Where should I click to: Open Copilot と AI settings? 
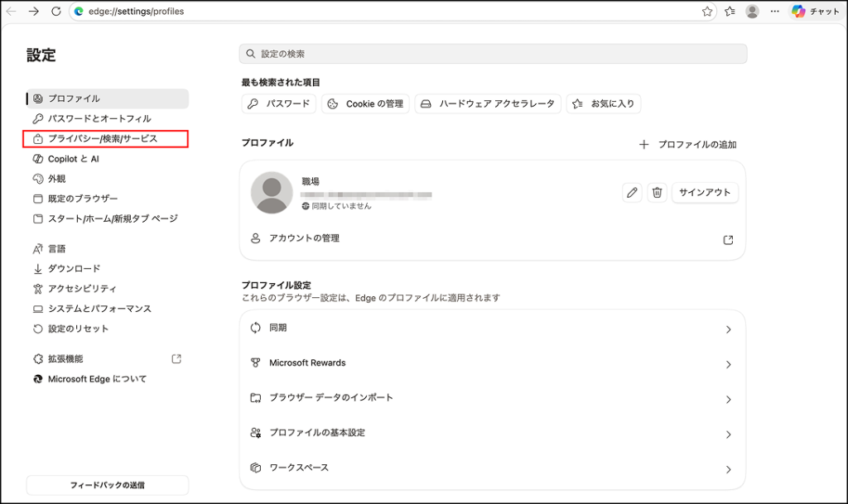[x=108, y=159]
